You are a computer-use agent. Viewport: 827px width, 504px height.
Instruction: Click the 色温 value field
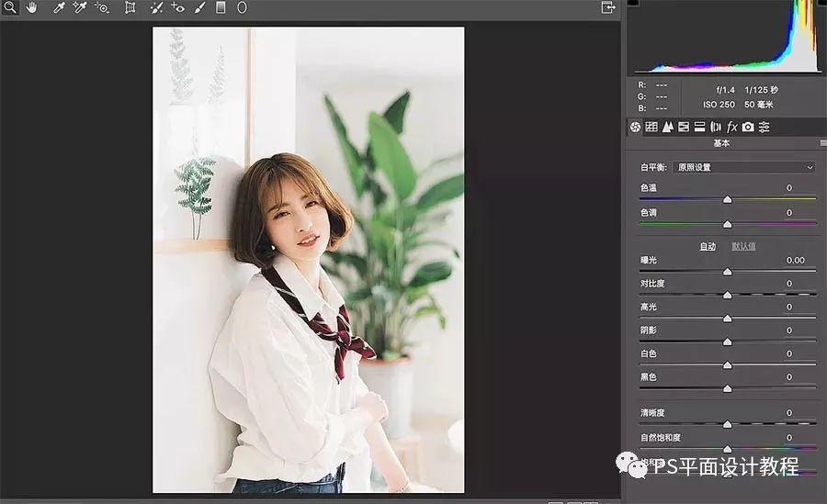click(x=789, y=187)
